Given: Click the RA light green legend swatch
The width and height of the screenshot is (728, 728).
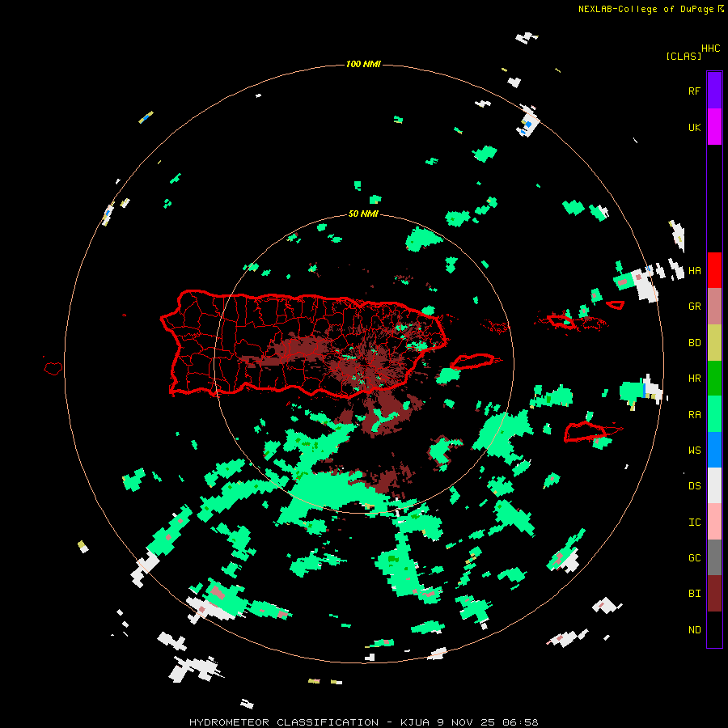Looking at the screenshot, I should (714, 414).
